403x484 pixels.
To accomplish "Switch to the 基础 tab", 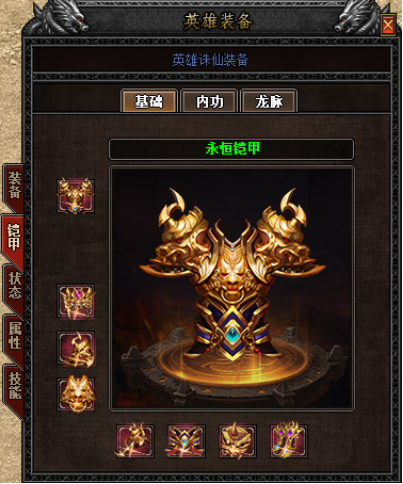I will pos(149,101).
